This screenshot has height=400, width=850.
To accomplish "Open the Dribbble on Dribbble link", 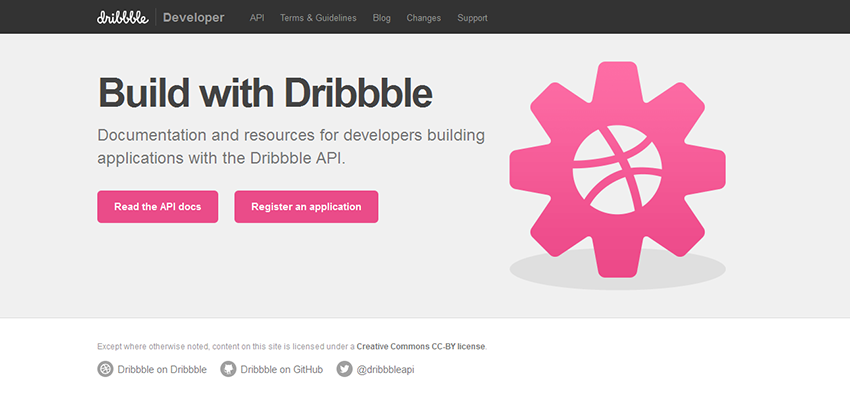I will (x=162, y=370).
